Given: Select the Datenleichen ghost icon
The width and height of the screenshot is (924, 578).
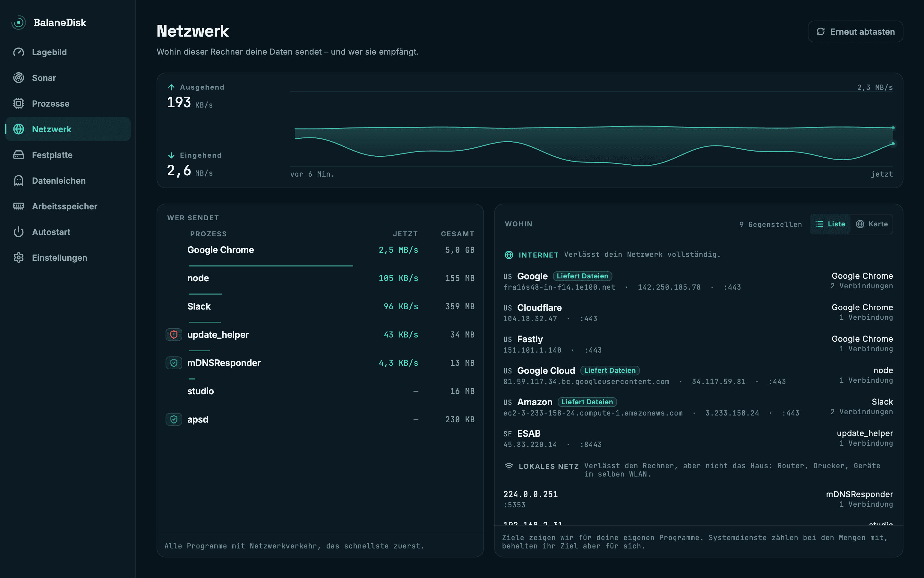Looking at the screenshot, I should (18, 180).
